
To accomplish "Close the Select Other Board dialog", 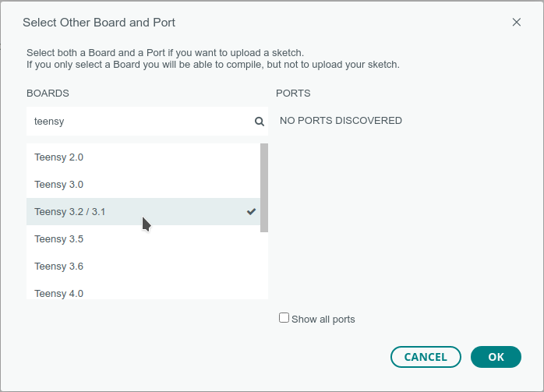I will coord(516,23).
